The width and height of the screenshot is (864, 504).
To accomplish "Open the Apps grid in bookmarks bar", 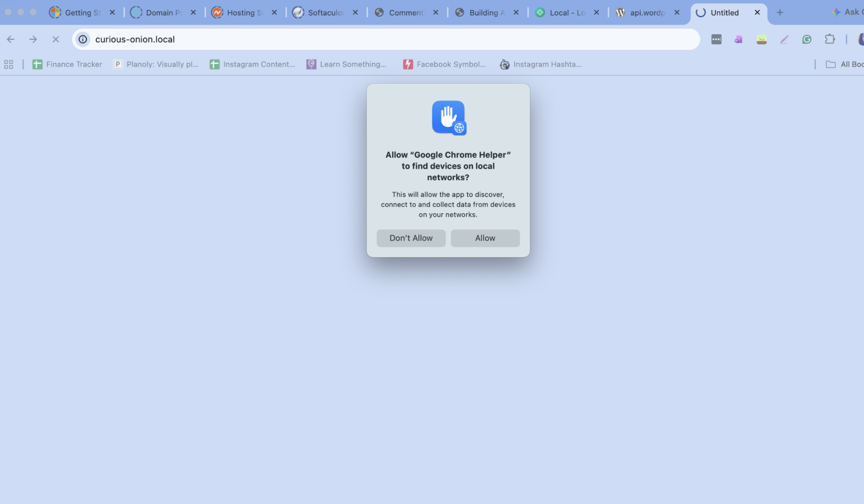I will (9, 64).
